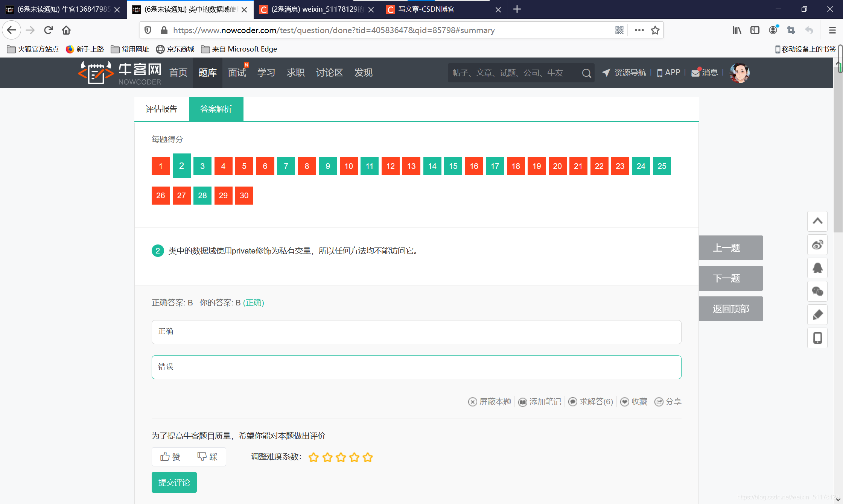This screenshot has height=504, width=843.
Task: Share to Weibo via side icon
Action: (x=817, y=245)
